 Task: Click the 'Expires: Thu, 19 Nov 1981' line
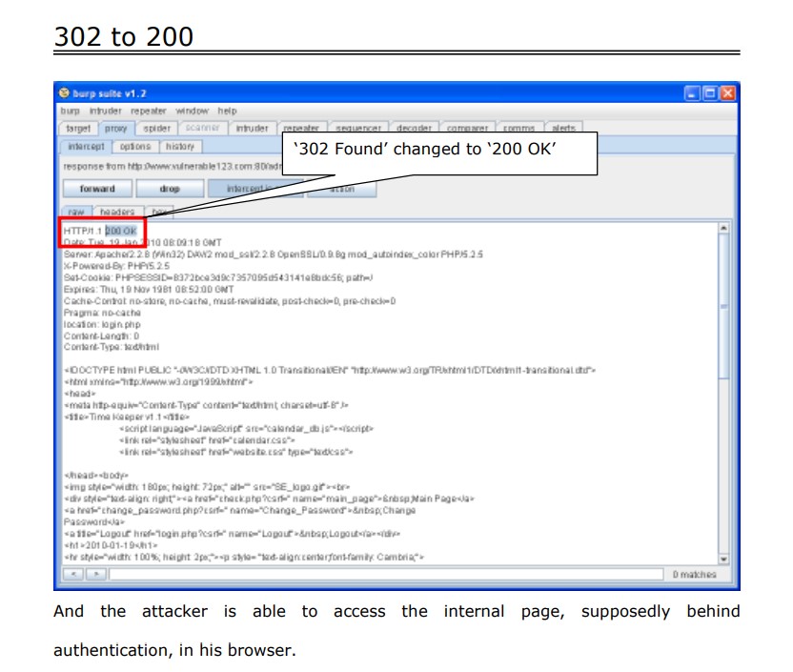click(x=149, y=289)
